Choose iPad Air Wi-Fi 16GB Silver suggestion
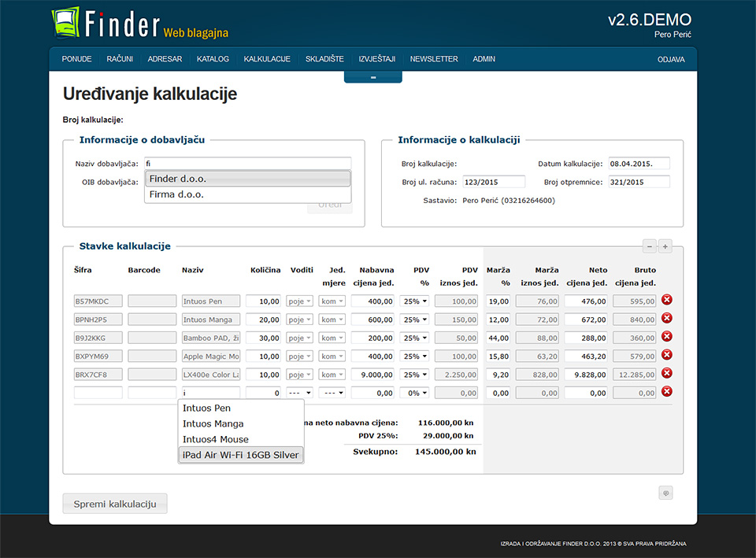 [x=240, y=455]
